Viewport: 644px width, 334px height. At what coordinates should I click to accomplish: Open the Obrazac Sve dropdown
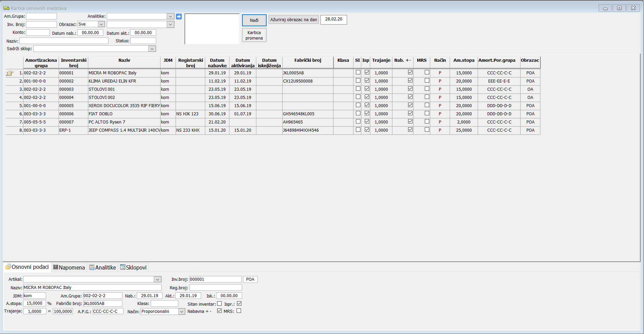coord(101,24)
